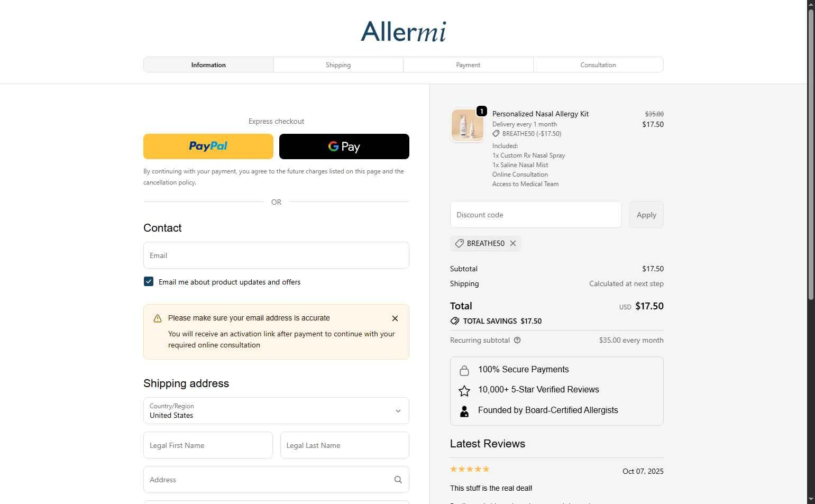The width and height of the screenshot is (815, 504).
Task: Go to the Shipping step tab
Action: [338, 65]
